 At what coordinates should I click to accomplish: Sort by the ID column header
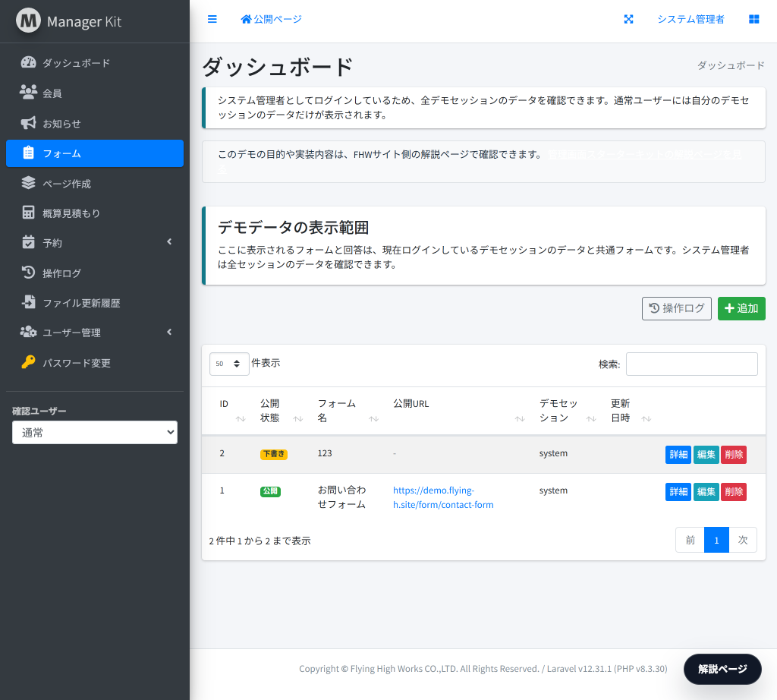pos(232,411)
